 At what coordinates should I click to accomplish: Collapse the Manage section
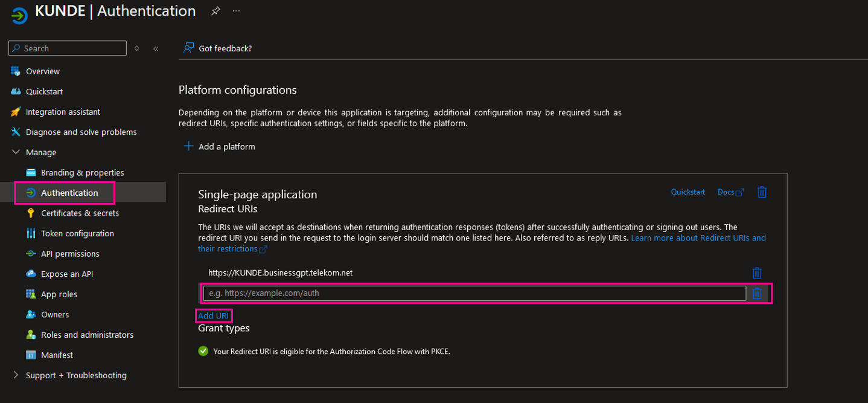(x=16, y=152)
